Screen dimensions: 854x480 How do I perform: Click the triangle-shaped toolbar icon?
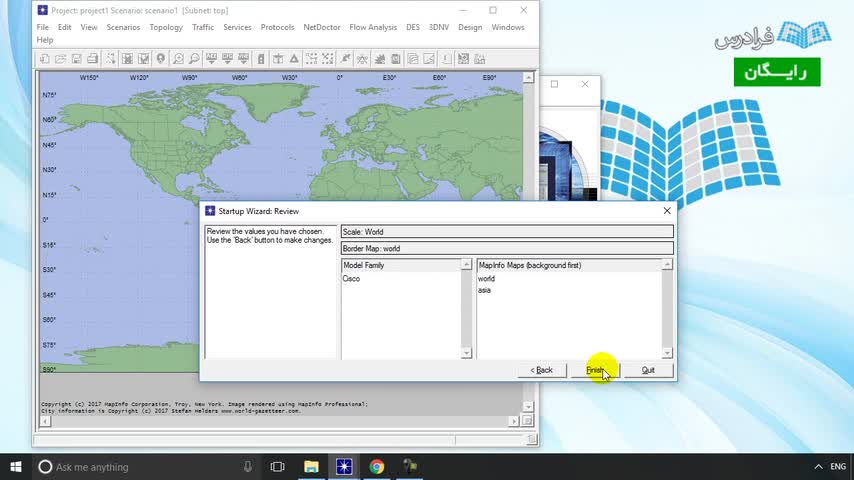294,59
